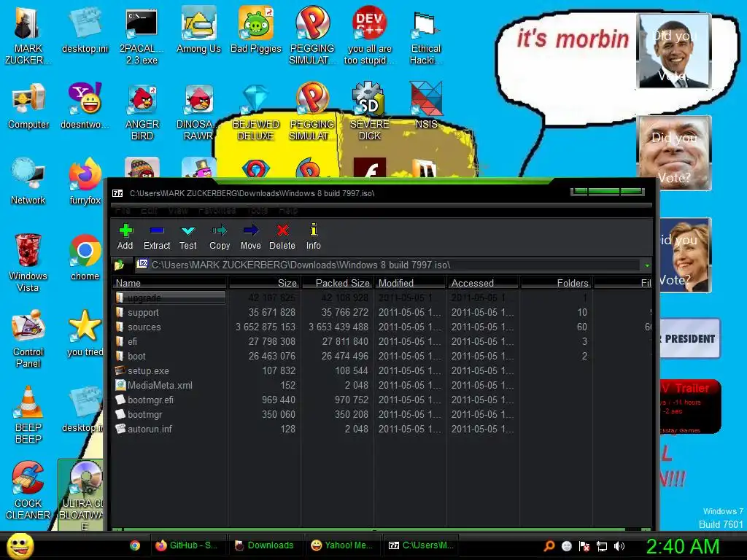
Task: Open the Help menu in 7-Zip
Action: (x=288, y=211)
